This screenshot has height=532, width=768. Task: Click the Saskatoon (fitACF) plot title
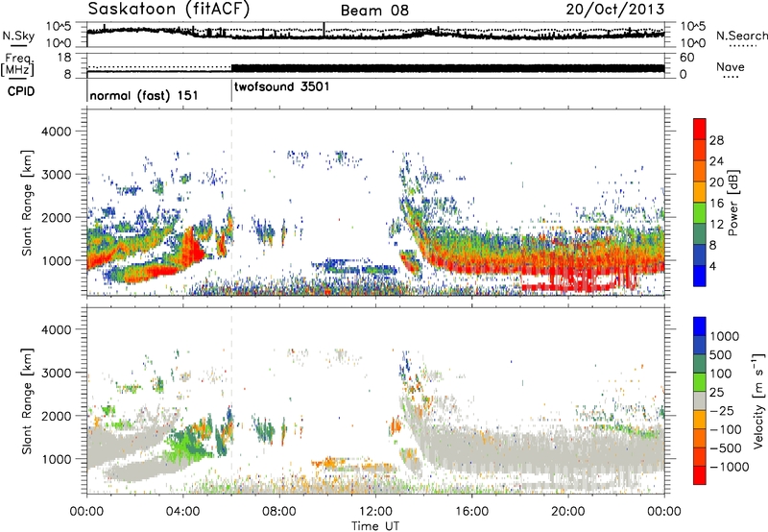[x=169, y=10]
